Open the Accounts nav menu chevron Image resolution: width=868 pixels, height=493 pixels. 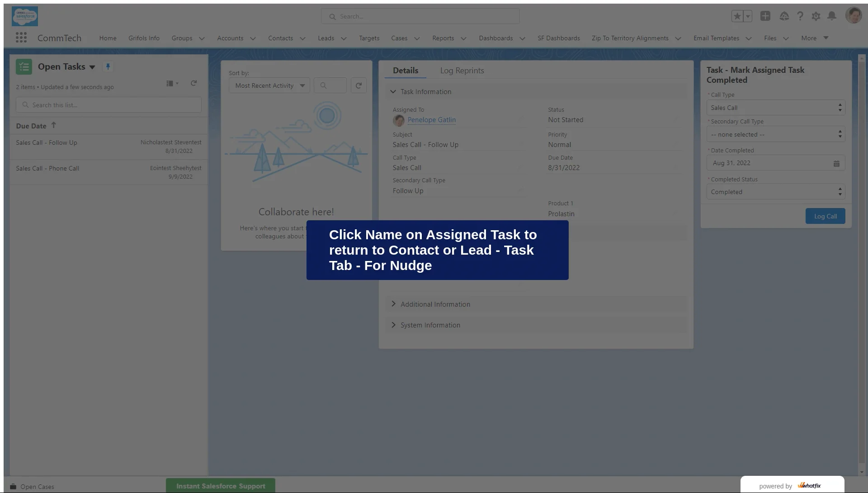253,38
